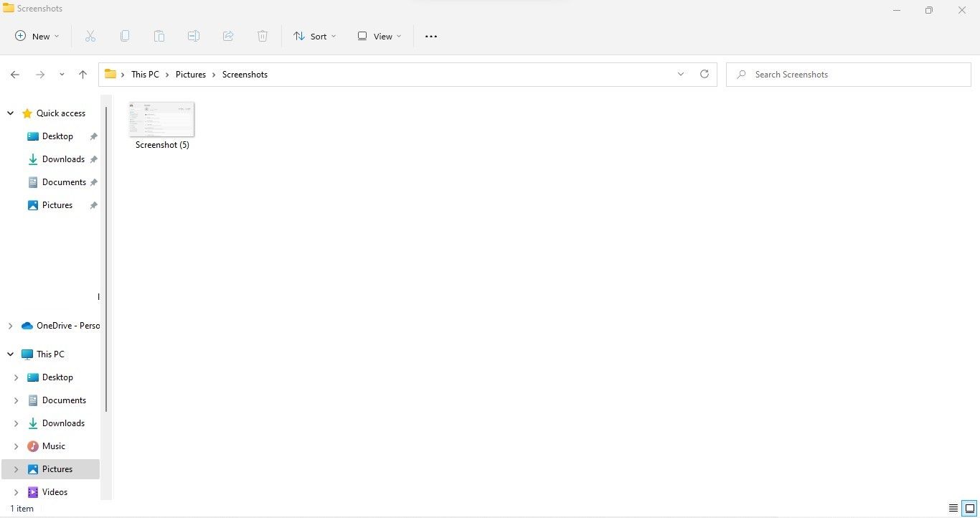
Task: Click Screenshots in the address breadcrumb
Action: pyautogui.click(x=245, y=75)
